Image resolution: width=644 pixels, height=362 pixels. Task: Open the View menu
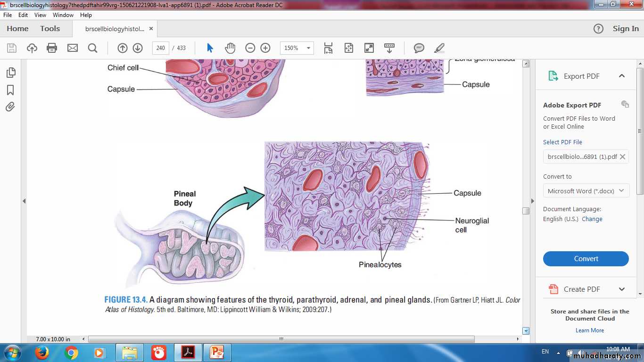tap(40, 15)
